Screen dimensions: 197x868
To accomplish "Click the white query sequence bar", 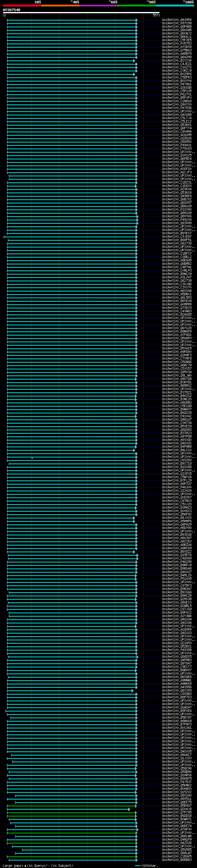I will 81,13.
